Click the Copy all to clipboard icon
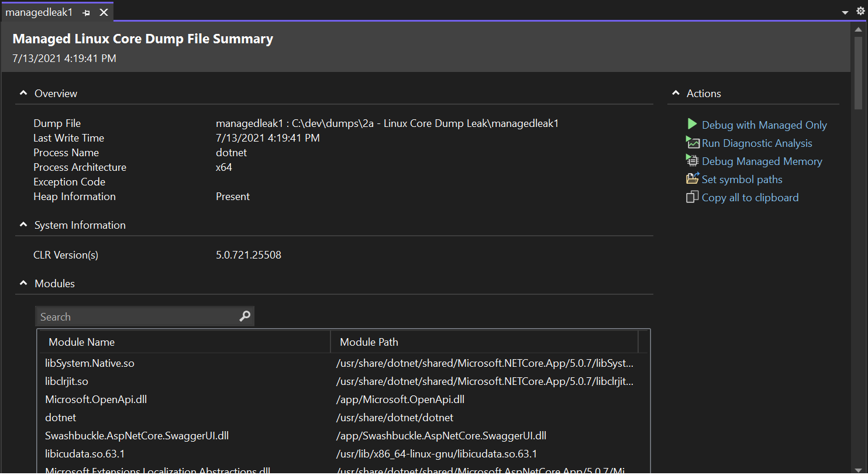Image resolution: width=868 pixels, height=475 pixels. click(x=693, y=197)
